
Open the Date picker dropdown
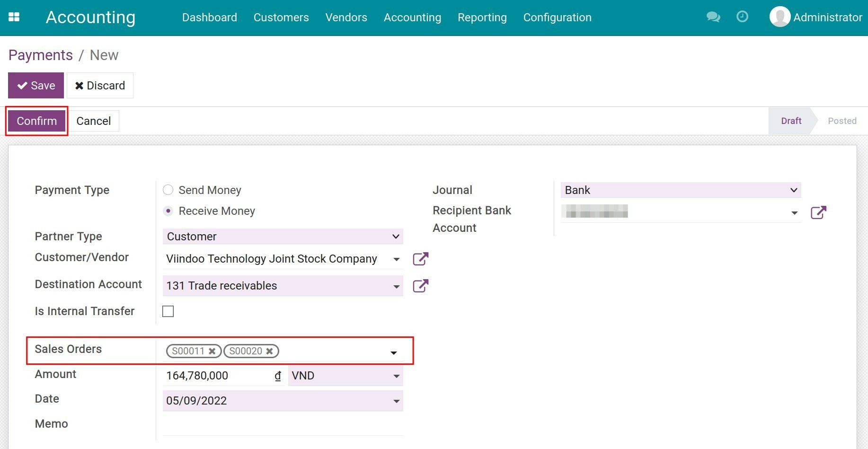(397, 401)
